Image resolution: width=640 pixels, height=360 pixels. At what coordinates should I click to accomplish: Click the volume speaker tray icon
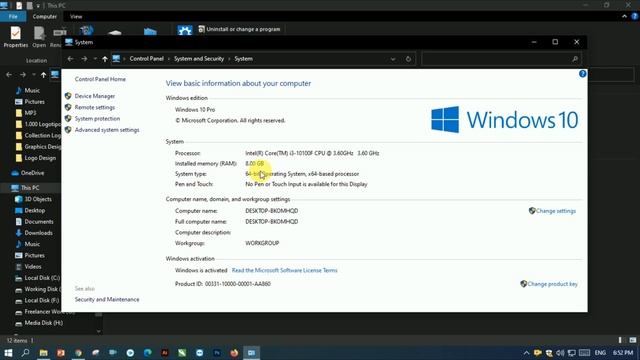click(560, 353)
